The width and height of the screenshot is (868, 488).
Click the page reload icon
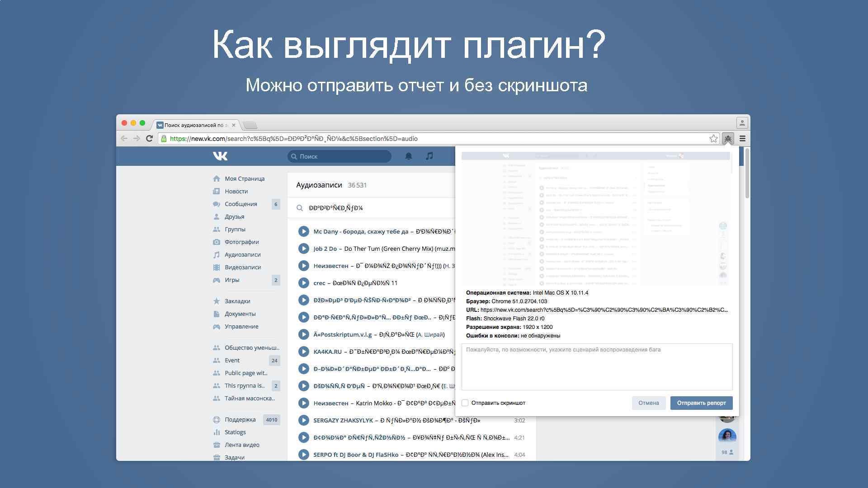coord(150,139)
